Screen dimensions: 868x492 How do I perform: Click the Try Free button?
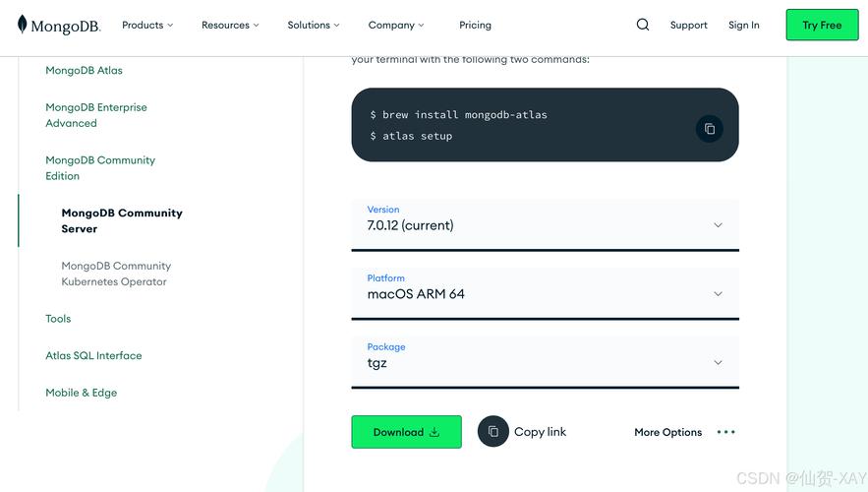[822, 25]
